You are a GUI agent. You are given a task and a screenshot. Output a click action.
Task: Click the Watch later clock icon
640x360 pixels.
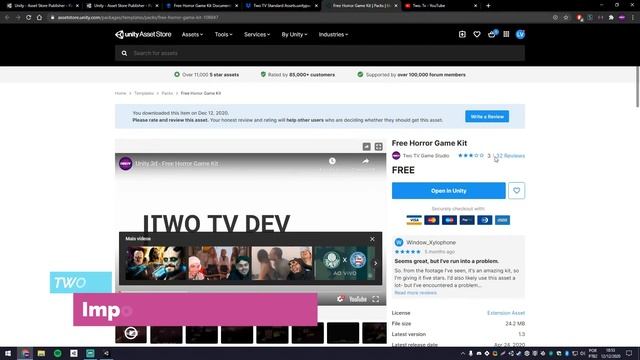pyautogui.click(x=332, y=161)
